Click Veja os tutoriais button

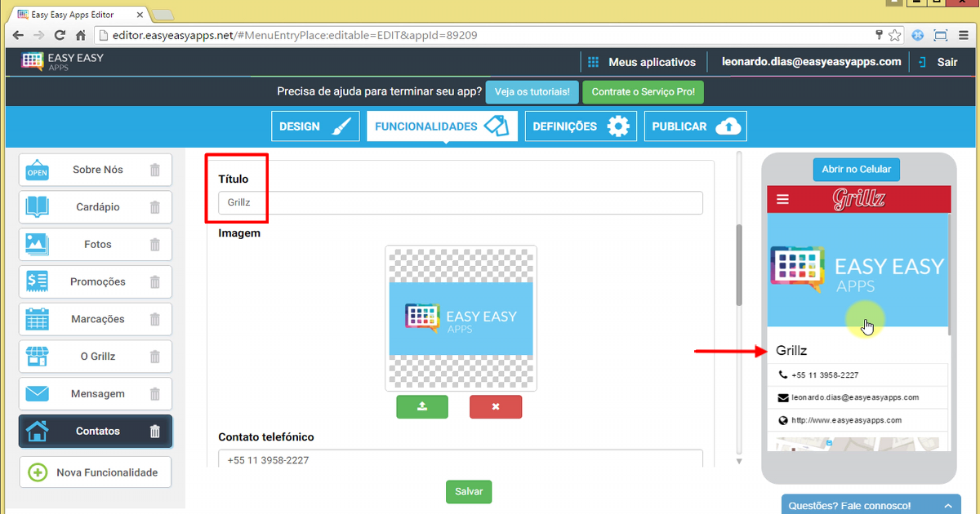(x=533, y=92)
